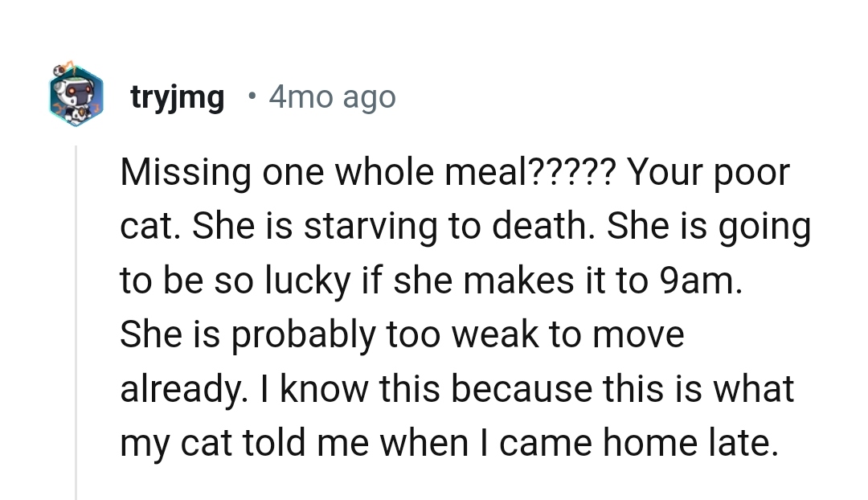This screenshot has height=500, width=868.
Task: Click the dot separator before the timestamp
Action: click(x=252, y=97)
